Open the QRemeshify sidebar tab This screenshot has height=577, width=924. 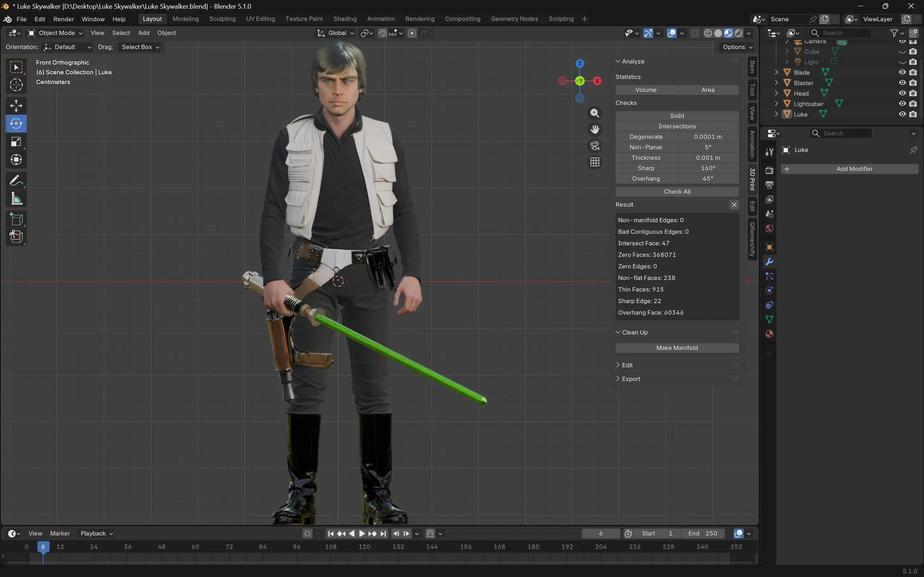coord(752,239)
